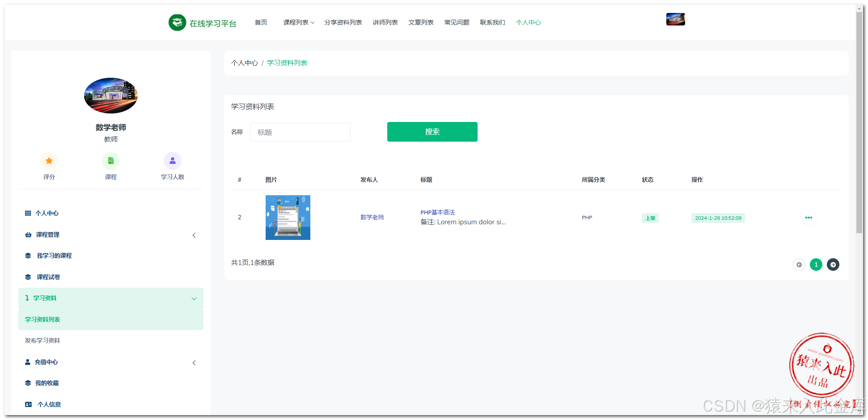Click the 课程管理 briefcase icon
The image size is (868, 420).
pos(28,234)
